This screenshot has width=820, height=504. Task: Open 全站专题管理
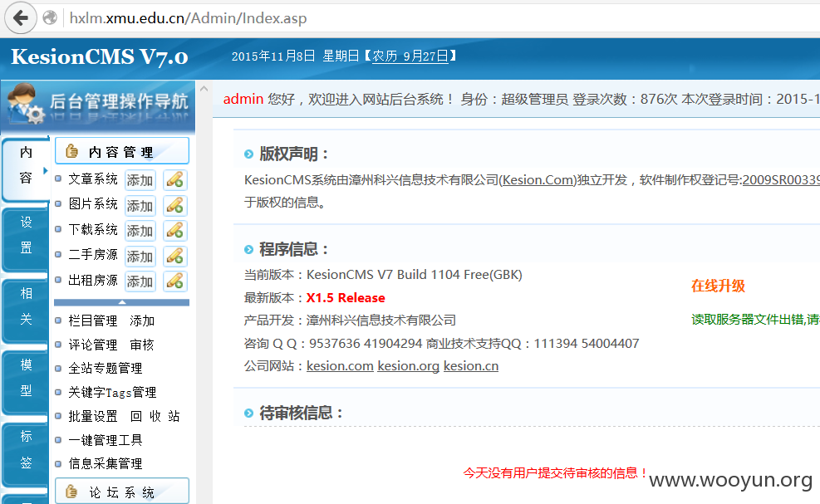[x=106, y=368]
